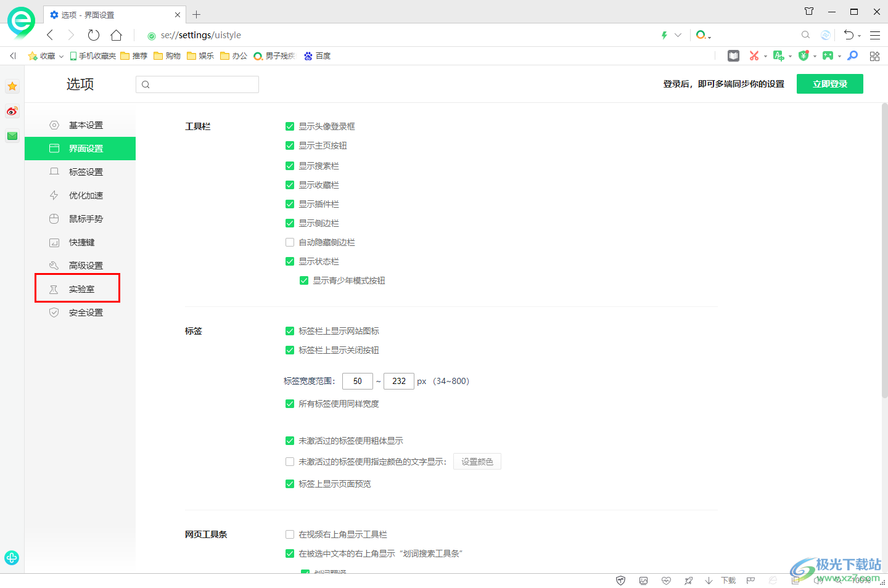The height and width of the screenshot is (588, 888).
Task: Click the green lightning speed mode icon
Action: tap(664, 35)
